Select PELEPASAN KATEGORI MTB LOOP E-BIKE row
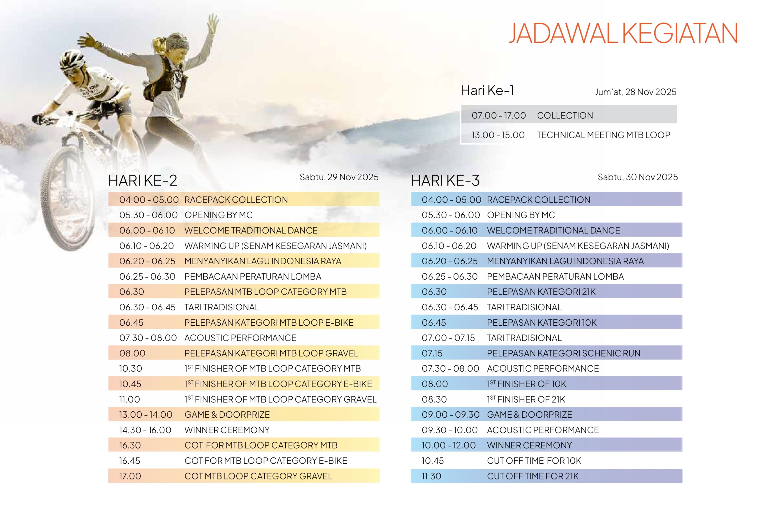This screenshot has width=760, height=532. 244,322
